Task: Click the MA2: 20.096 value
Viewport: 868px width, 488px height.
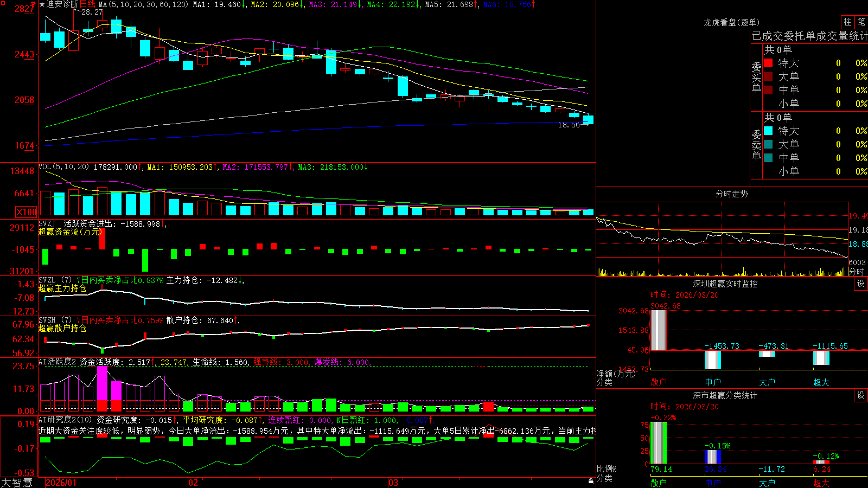Action: click(275, 4)
